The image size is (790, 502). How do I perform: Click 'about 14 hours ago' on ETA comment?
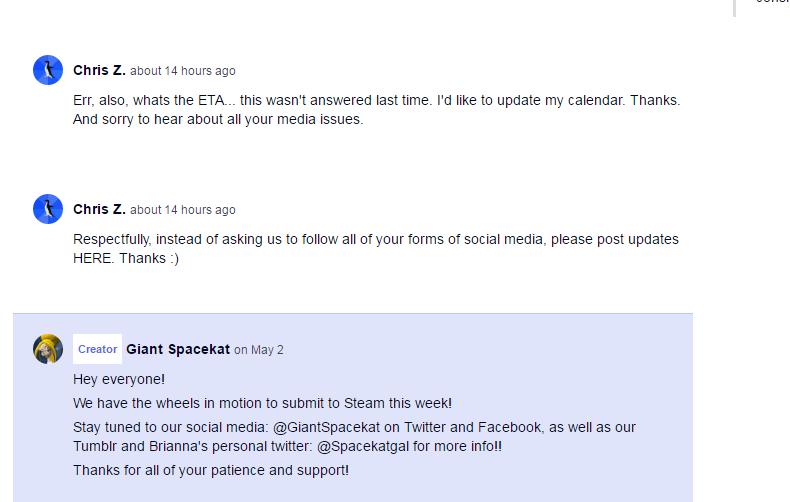point(183,71)
